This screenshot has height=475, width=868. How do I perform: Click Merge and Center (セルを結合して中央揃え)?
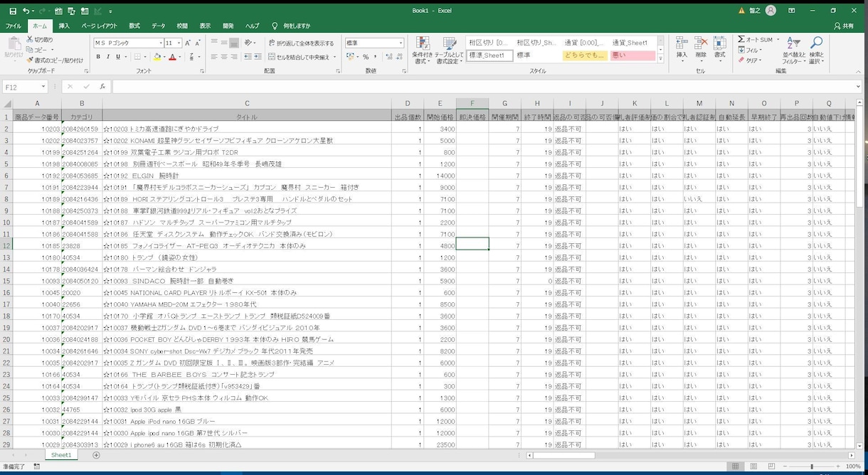(x=299, y=57)
